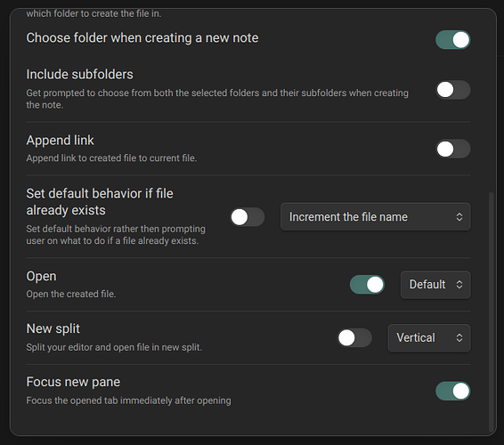Enable the Include subfolders switch
Screen dimensions: 504x445
click(453, 89)
